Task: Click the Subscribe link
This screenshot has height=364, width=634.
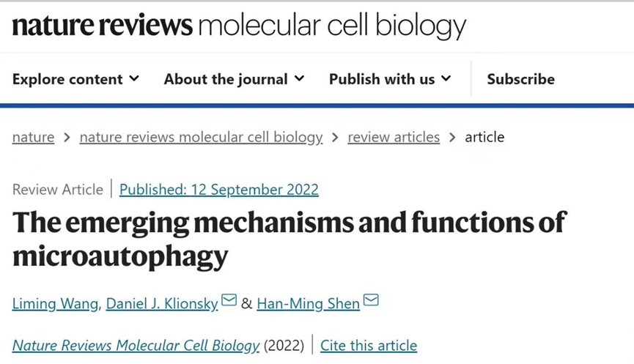Action: tap(520, 79)
